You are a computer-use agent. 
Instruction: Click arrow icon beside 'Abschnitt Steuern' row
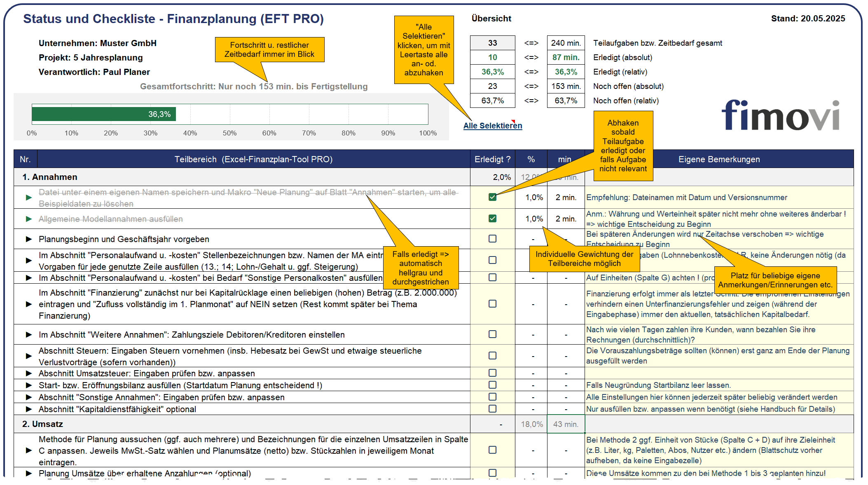28,356
